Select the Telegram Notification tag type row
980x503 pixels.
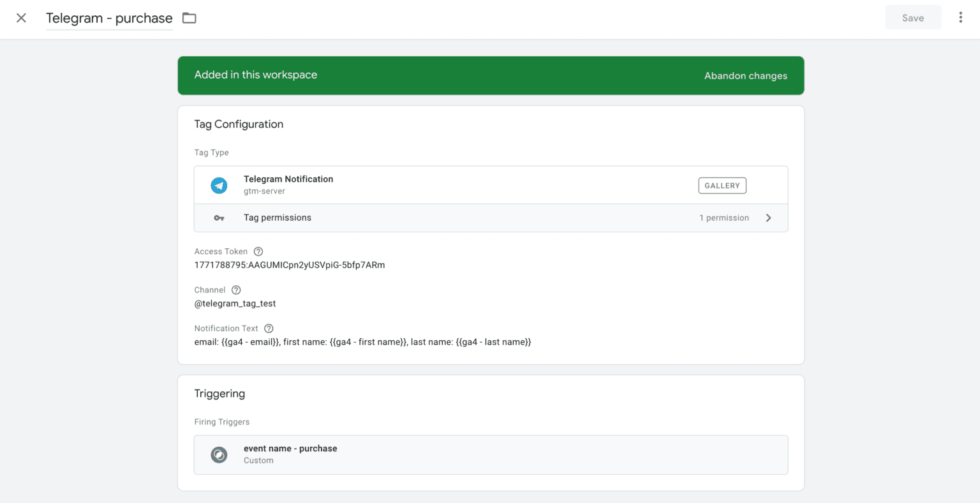click(x=491, y=185)
